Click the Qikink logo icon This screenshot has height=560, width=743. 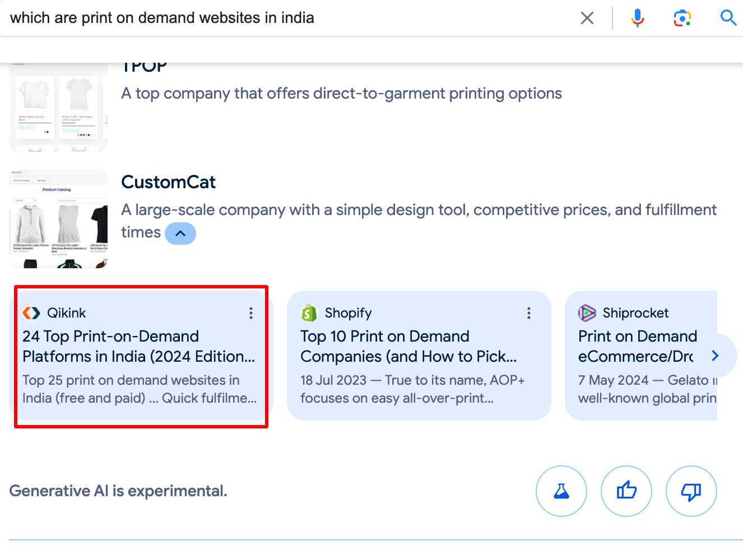point(31,313)
